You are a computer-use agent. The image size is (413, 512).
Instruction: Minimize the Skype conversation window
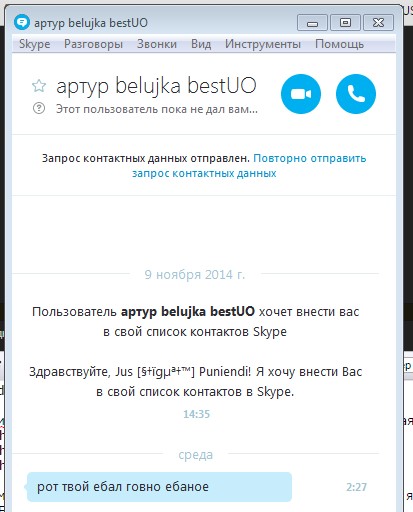point(312,23)
